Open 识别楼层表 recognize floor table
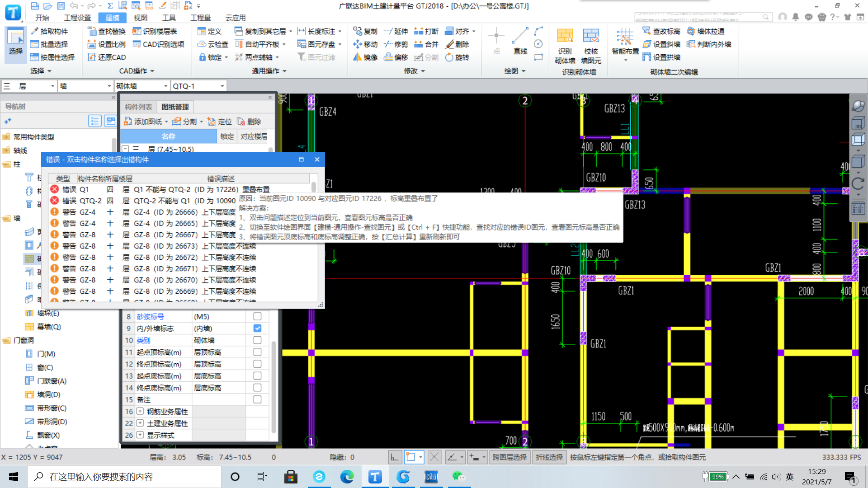Screen dimensions: 868x488 point(155,31)
